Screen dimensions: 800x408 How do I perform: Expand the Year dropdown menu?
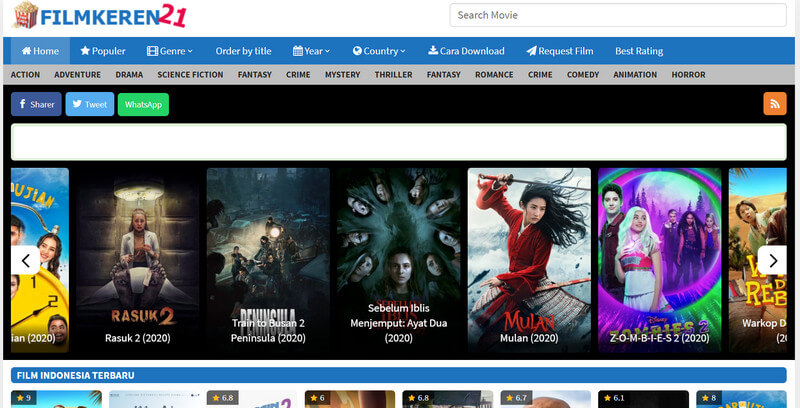tap(314, 51)
